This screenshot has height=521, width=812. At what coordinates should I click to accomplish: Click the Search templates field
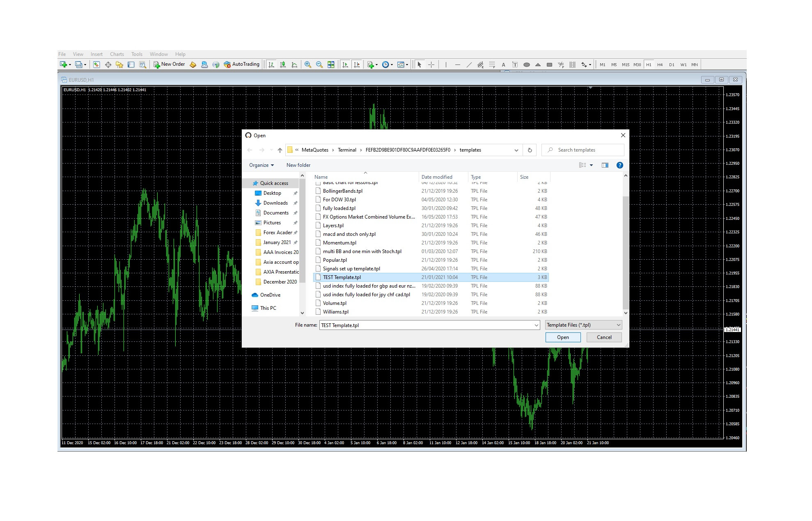583,150
